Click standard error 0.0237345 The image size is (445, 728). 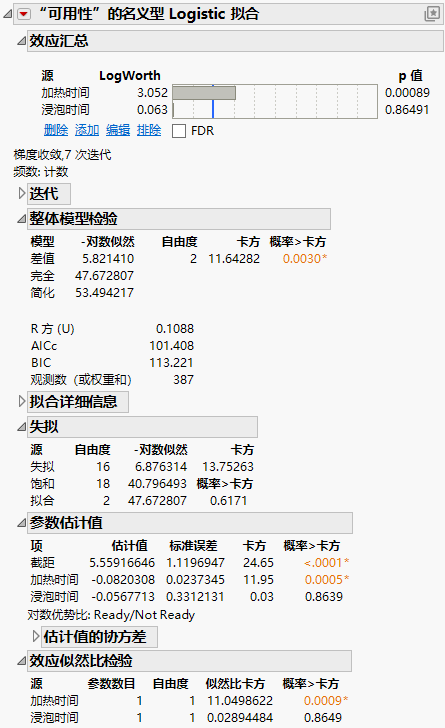point(196,580)
